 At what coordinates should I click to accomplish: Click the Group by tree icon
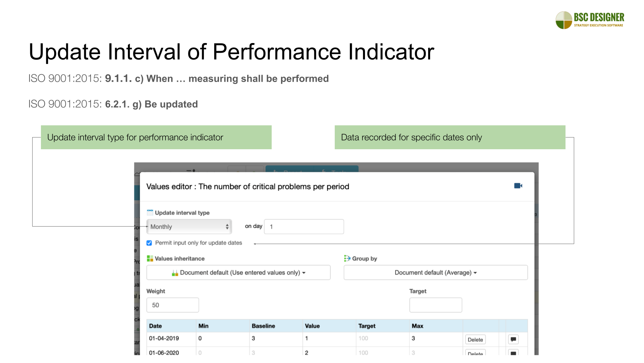tap(347, 258)
